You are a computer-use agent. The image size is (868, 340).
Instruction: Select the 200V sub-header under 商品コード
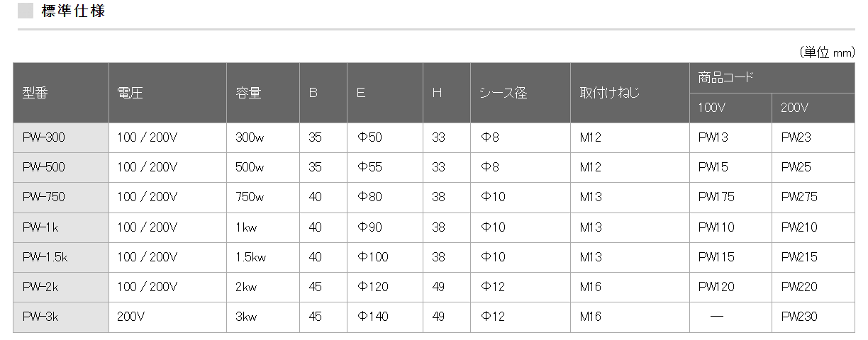pos(794,108)
